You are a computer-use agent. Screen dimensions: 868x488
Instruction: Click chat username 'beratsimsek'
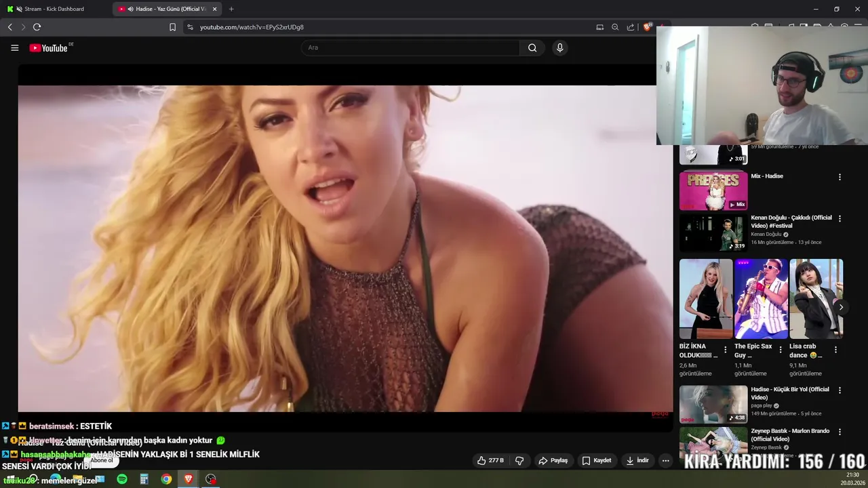tap(52, 426)
